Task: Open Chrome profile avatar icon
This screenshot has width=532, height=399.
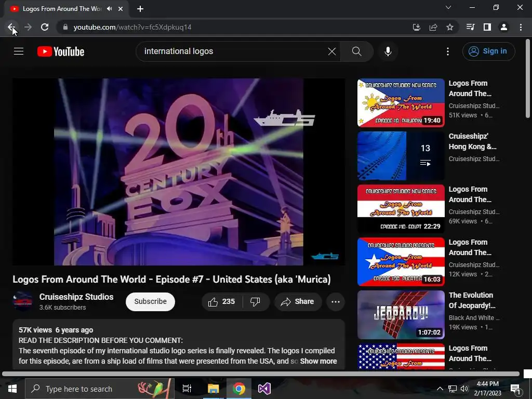Action: [x=504, y=27]
